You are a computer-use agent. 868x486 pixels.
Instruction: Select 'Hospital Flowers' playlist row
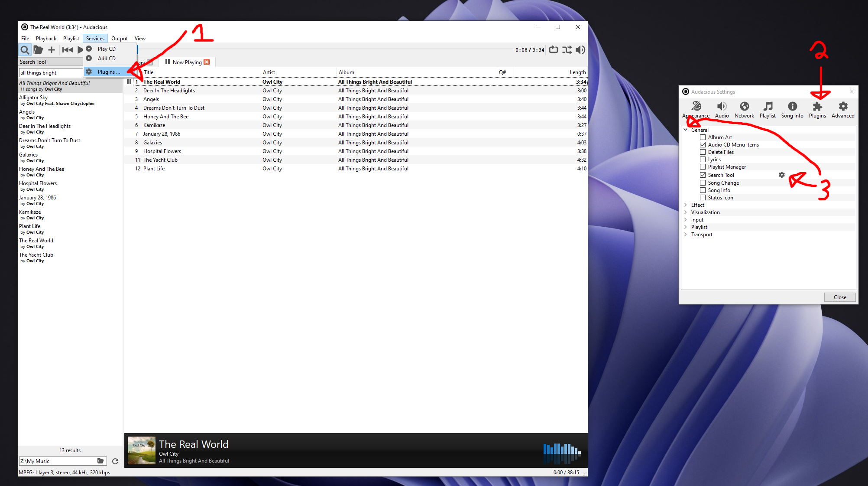[356, 151]
